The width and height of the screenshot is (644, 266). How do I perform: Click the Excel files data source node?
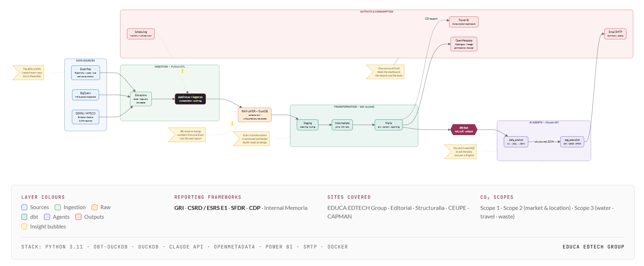pos(85,73)
